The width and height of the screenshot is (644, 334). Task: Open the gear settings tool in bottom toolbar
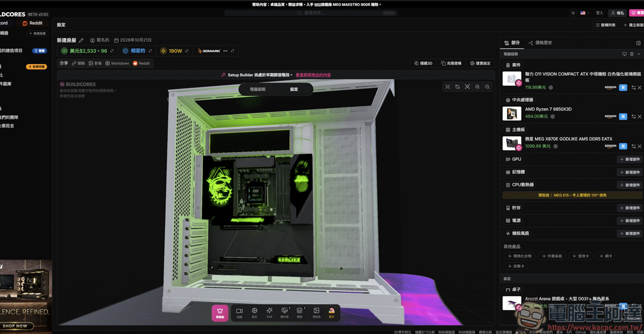click(x=254, y=313)
